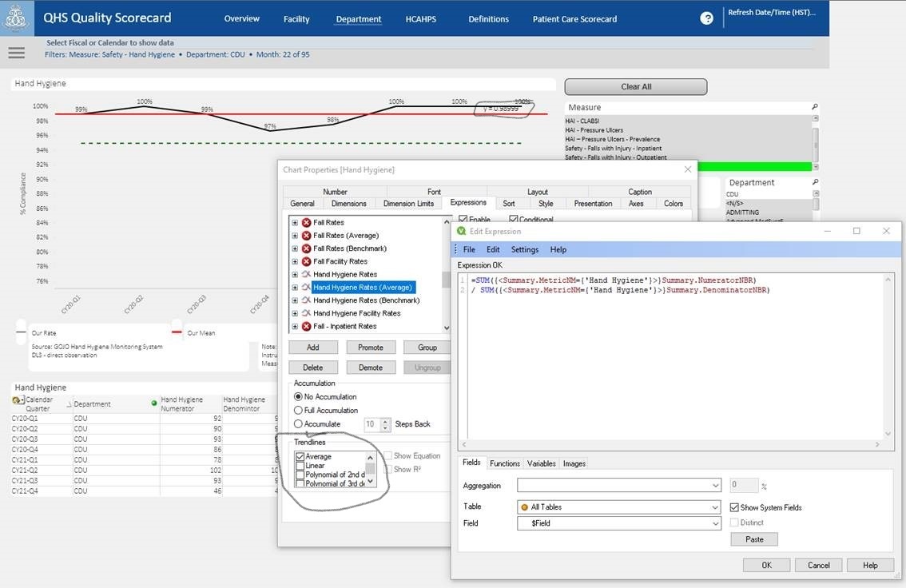Select the Full Accumulation radio button

[299, 410]
